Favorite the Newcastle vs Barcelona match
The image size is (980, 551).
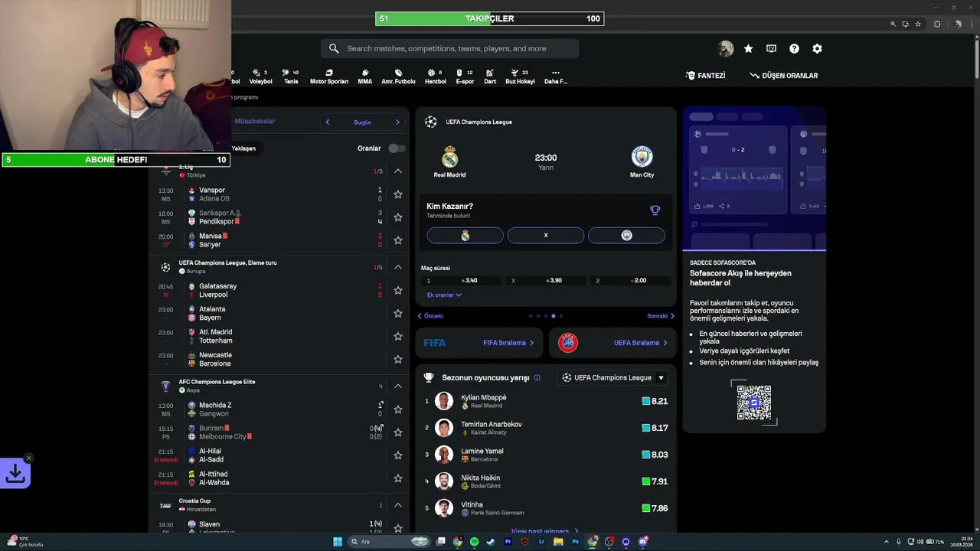click(398, 359)
